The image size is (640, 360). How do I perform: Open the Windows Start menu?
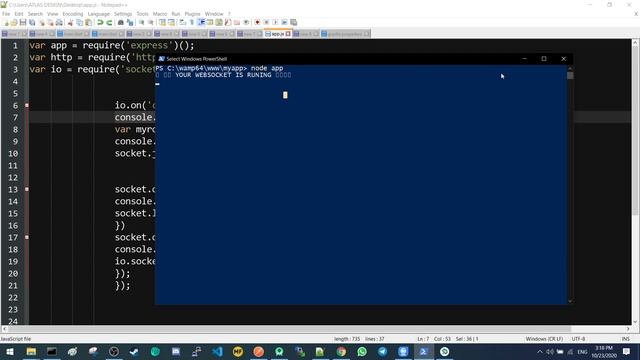point(10,351)
